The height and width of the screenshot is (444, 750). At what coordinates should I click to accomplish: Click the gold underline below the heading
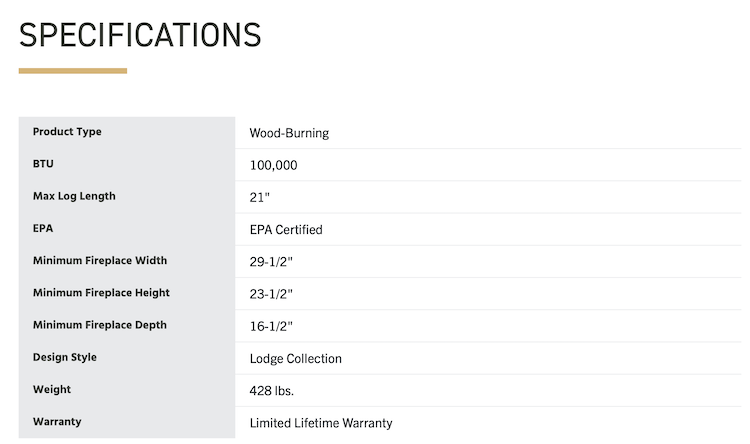73,71
